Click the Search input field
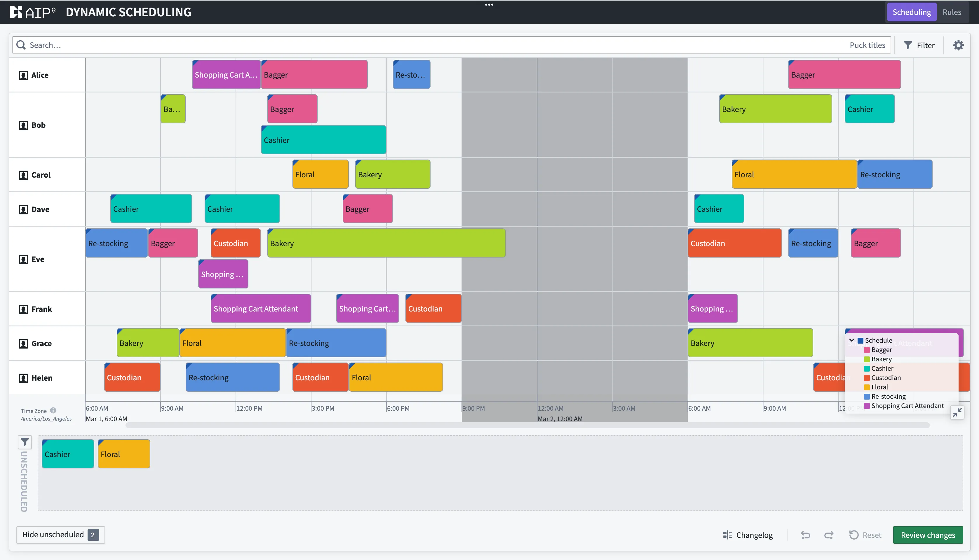 point(423,45)
